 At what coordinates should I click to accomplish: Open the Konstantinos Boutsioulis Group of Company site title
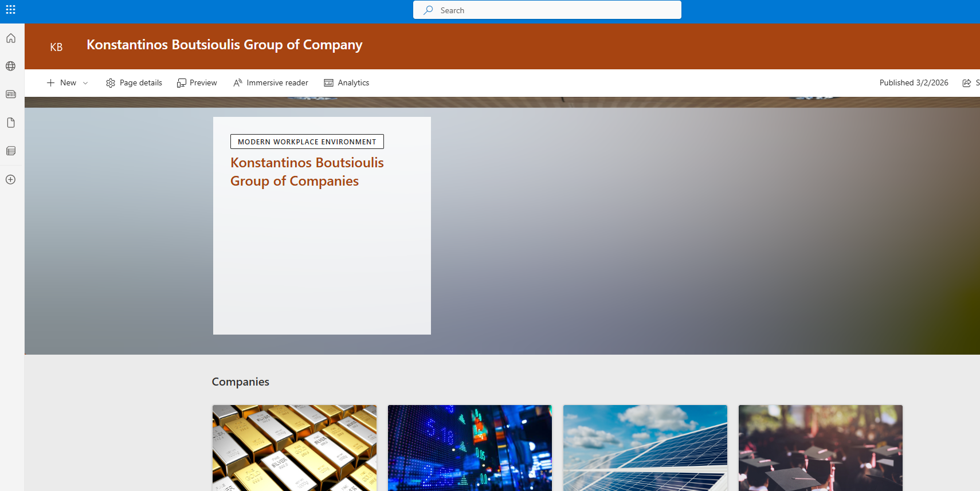click(224, 45)
